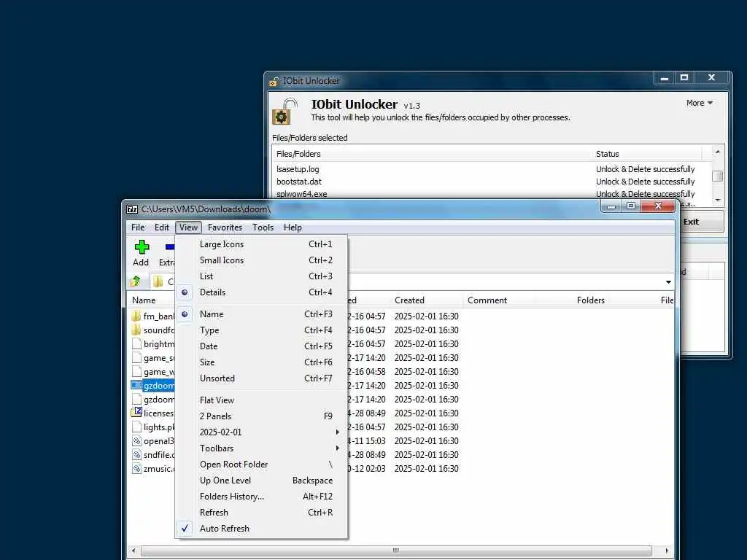Click the Comment column header
747x560 pixels.
click(x=498, y=300)
